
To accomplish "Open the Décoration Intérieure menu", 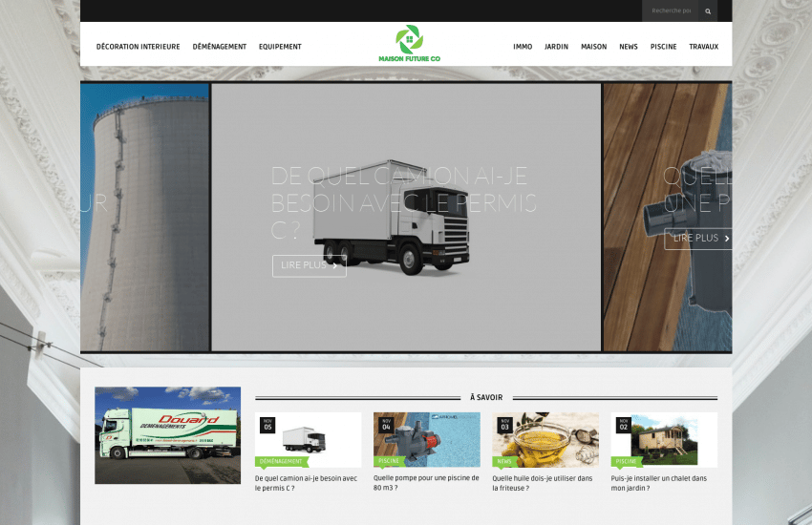I will tap(138, 47).
